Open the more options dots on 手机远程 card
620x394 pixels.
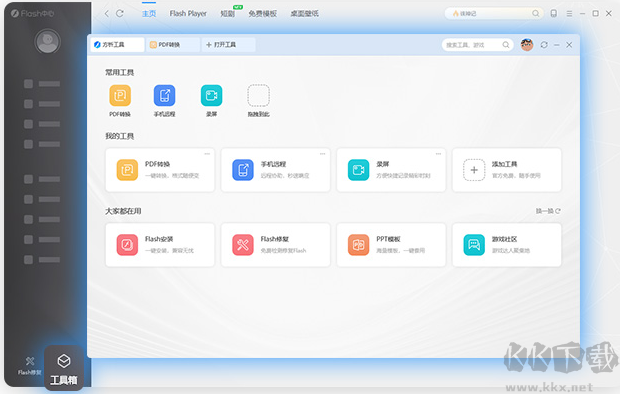[x=323, y=153]
